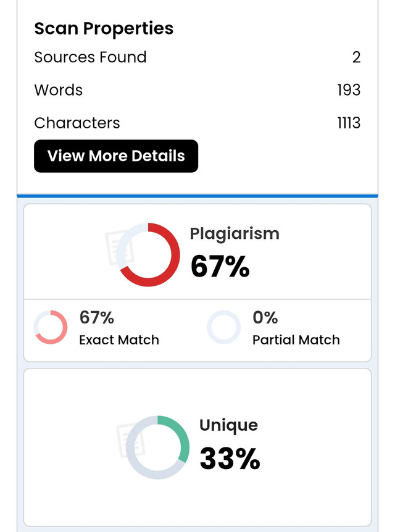
Task: Select the 67% Exact Match label
Action: [119, 328]
